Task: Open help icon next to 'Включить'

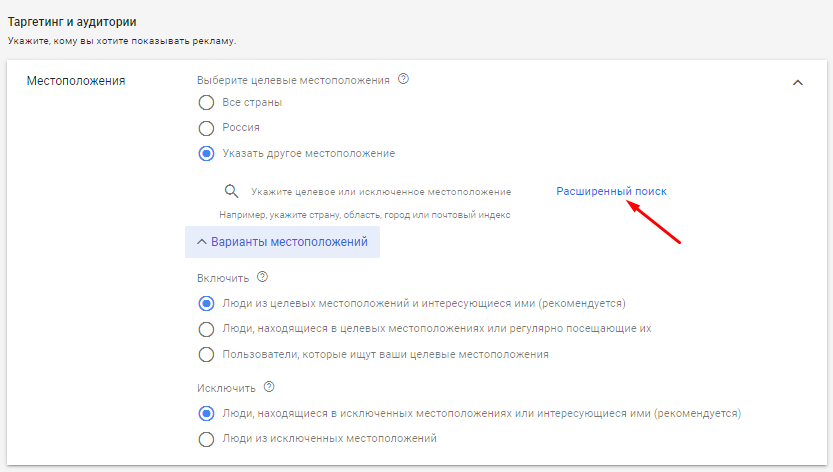Action: click(x=263, y=277)
